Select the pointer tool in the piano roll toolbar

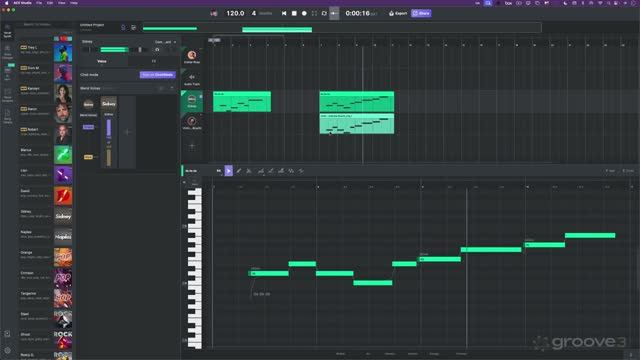229,171
